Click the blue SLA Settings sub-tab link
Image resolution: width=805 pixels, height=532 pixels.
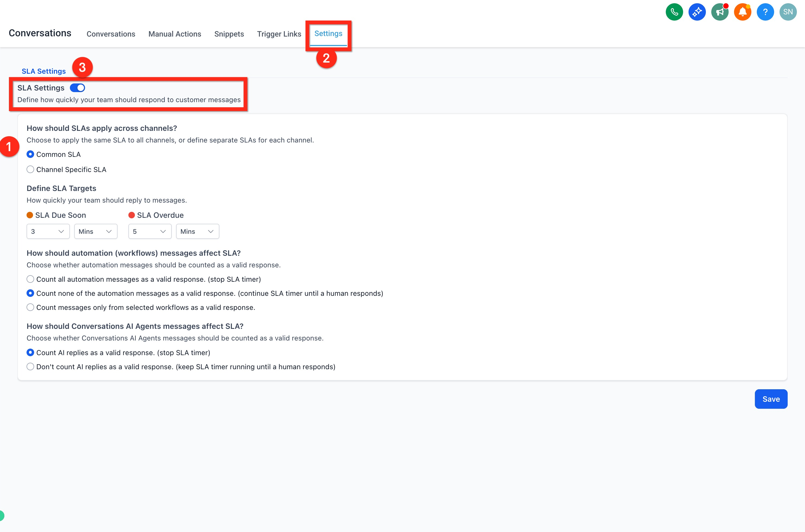[44, 71]
